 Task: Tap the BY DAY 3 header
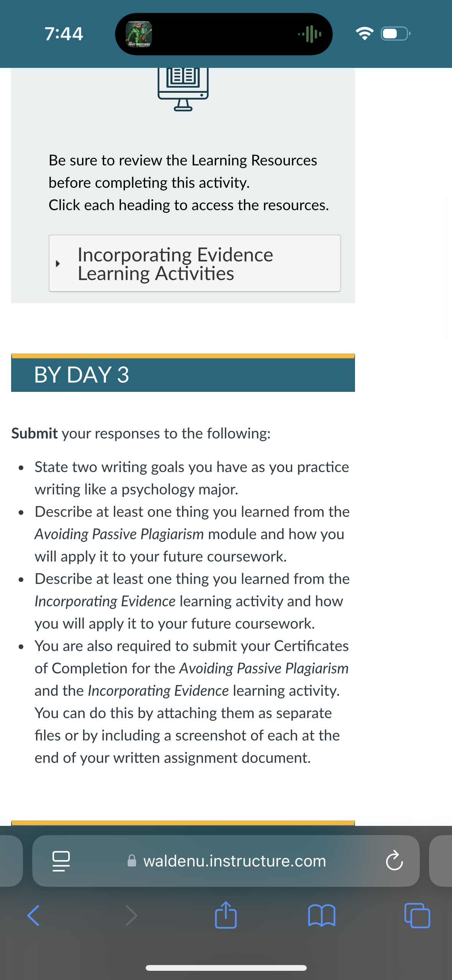click(183, 374)
